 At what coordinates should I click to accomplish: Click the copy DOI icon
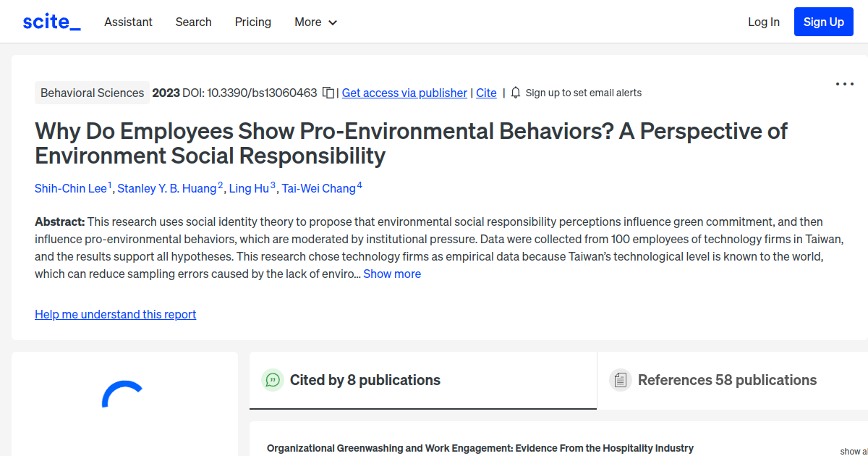328,93
